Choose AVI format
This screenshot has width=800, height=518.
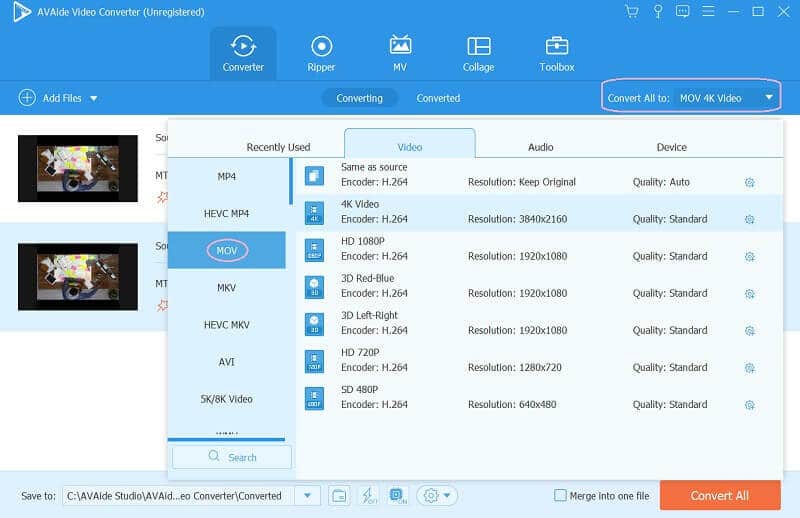point(227,362)
